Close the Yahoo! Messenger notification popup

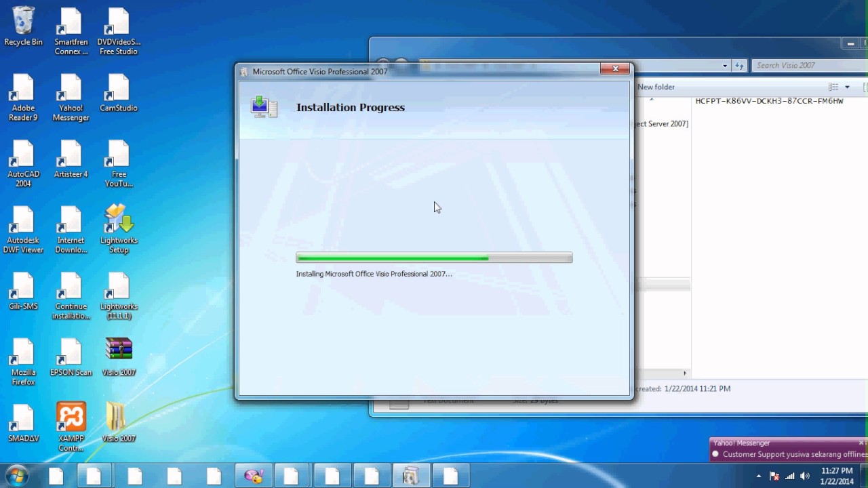tap(861, 443)
